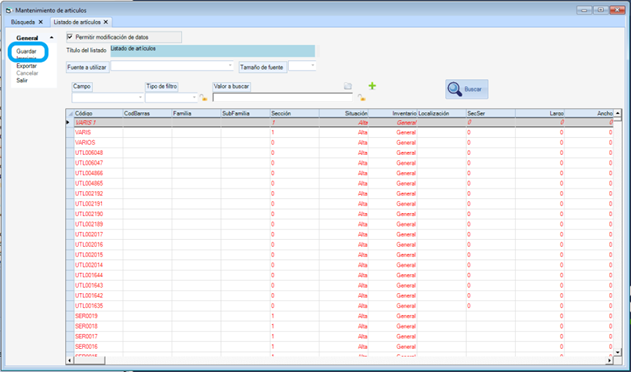The image size is (631, 372).
Task: Switch to the Búsqueda tab
Action: coord(23,22)
